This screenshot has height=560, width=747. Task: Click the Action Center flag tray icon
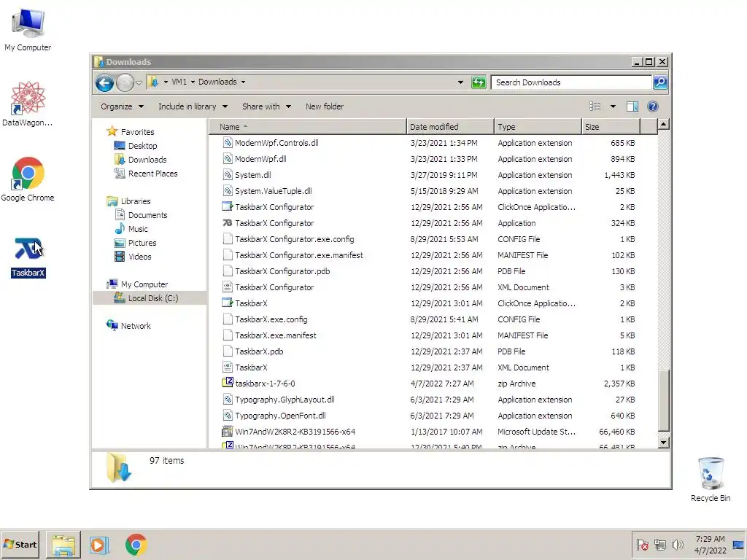642,545
